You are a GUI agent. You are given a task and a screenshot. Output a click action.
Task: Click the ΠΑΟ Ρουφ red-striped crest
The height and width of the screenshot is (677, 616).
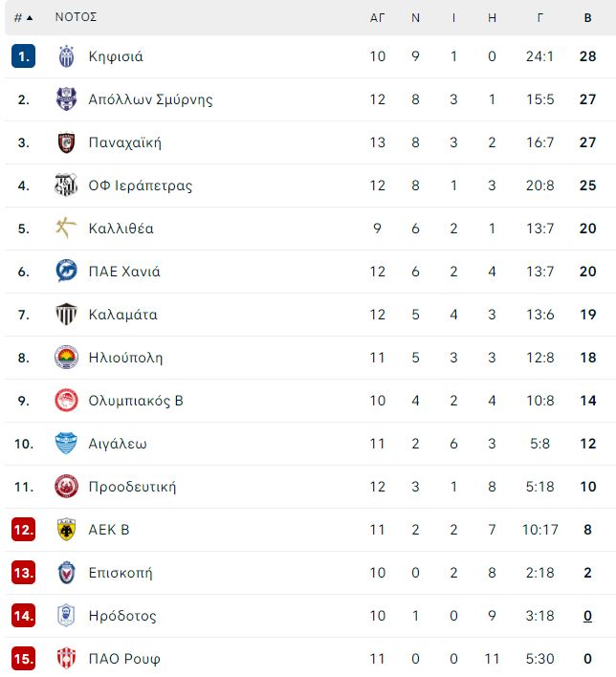pyautogui.click(x=66, y=659)
